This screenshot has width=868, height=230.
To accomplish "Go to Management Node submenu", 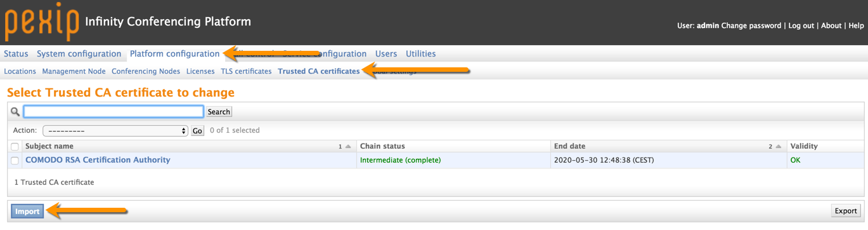I will [74, 71].
